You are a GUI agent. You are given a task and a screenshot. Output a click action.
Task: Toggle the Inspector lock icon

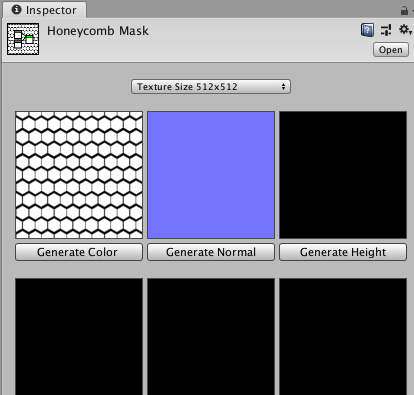(x=404, y=11)
